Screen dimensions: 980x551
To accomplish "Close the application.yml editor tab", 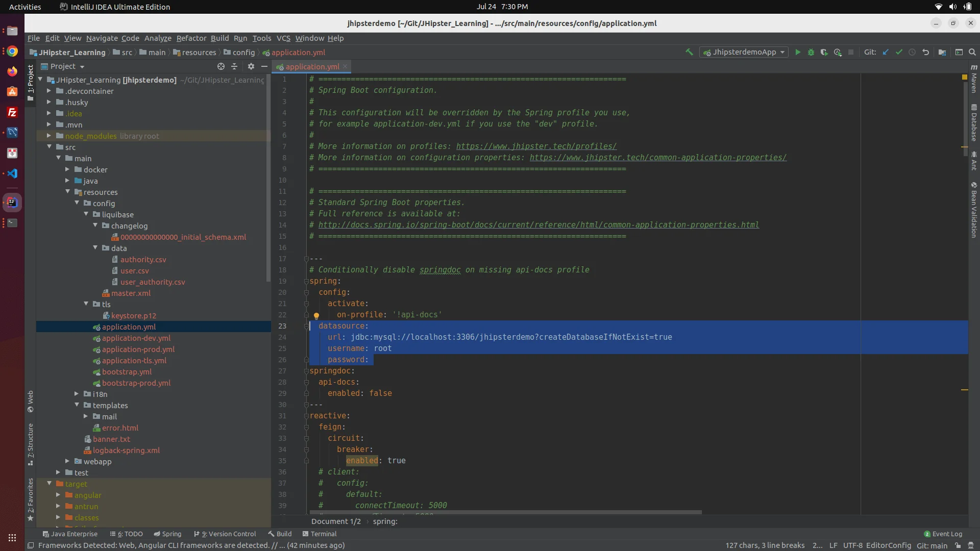I will 345,66.
